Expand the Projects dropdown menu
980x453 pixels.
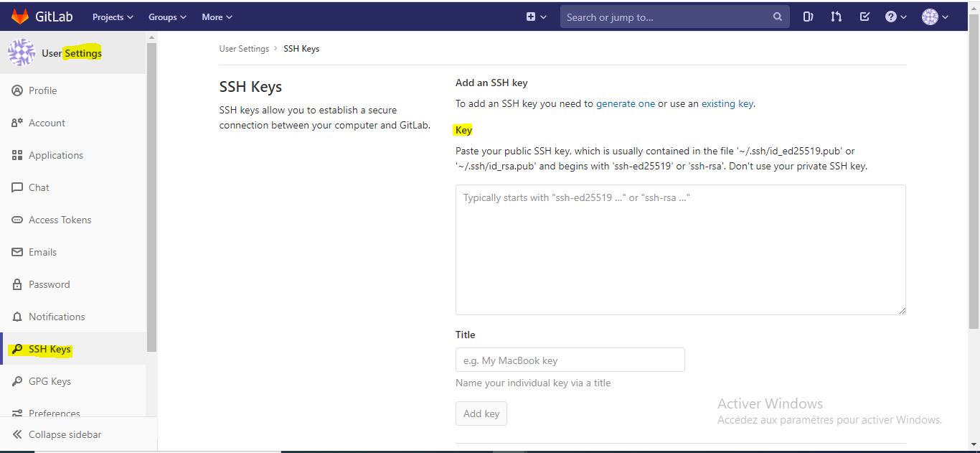(x=113, y=17)
